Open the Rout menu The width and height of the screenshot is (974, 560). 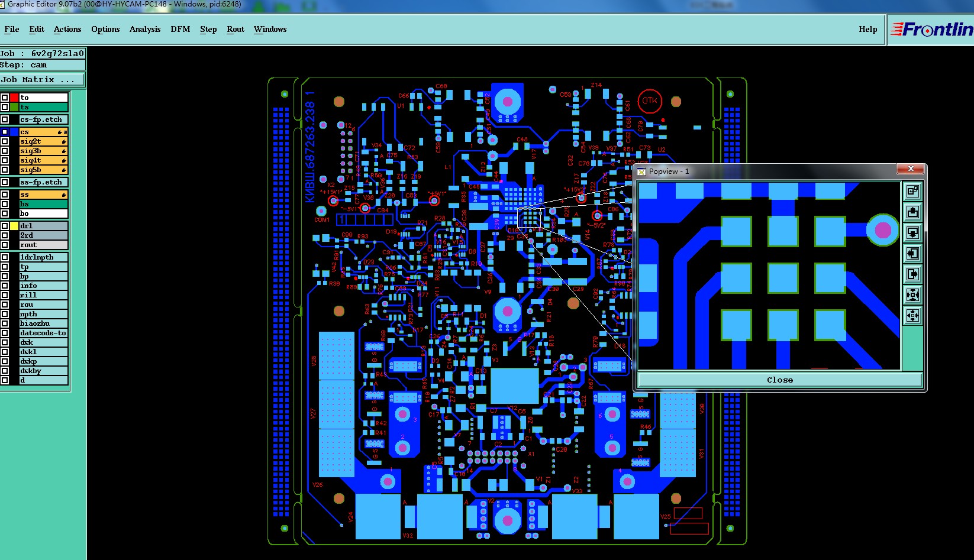point(236,29)
